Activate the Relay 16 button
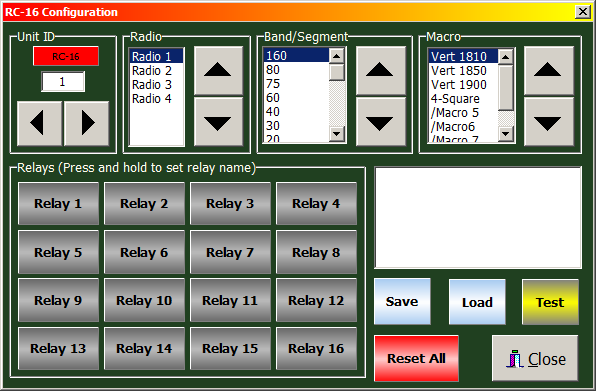The height and width of the screenshot is (391, 596). [x=316, y=348]
